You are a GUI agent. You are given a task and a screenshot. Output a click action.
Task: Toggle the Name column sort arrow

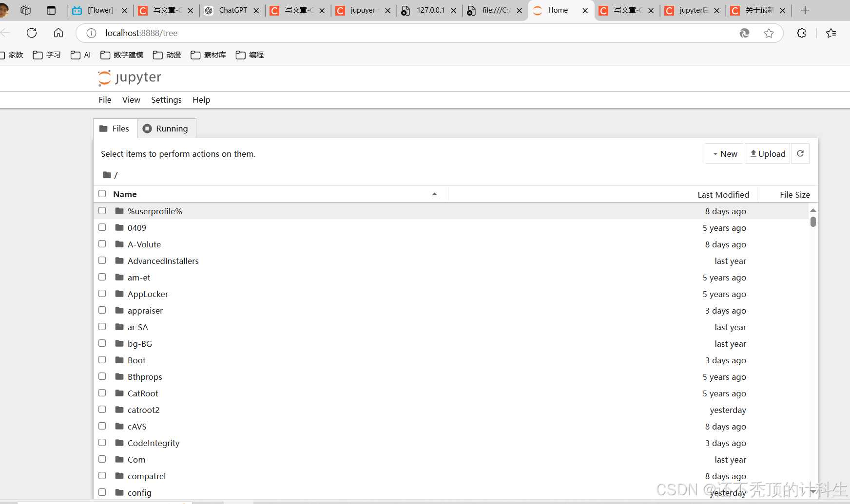[434, 193]
